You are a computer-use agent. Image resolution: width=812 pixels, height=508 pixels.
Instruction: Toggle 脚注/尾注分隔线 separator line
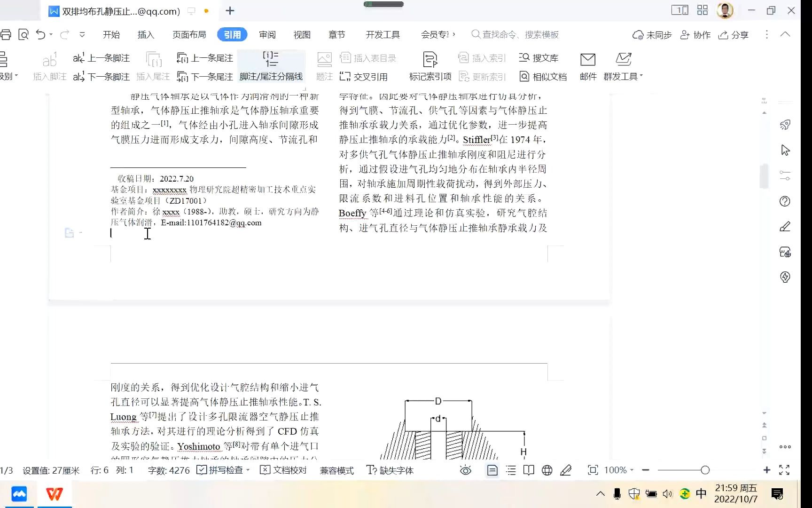click(271, 66)
